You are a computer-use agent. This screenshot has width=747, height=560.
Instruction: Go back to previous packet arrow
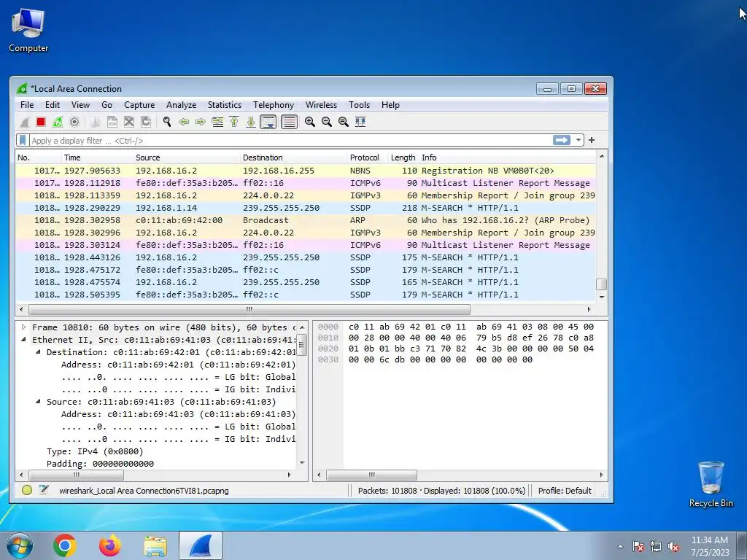pos(183,122)
